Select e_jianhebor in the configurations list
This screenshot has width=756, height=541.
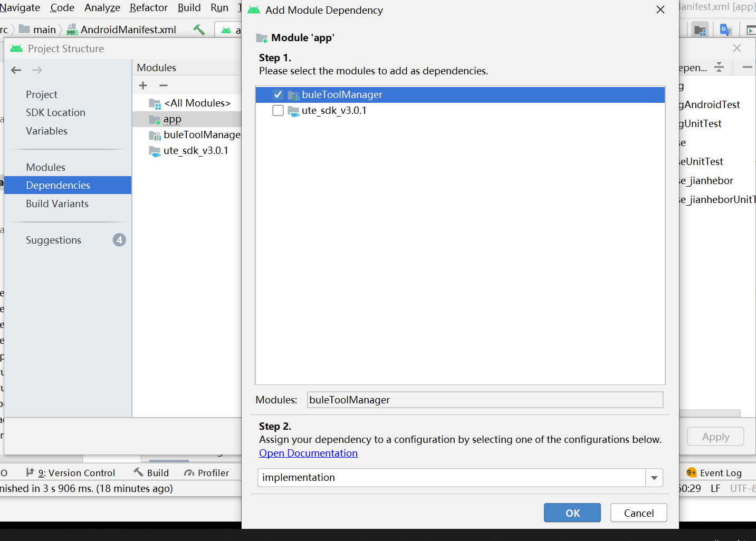[706, 180]
